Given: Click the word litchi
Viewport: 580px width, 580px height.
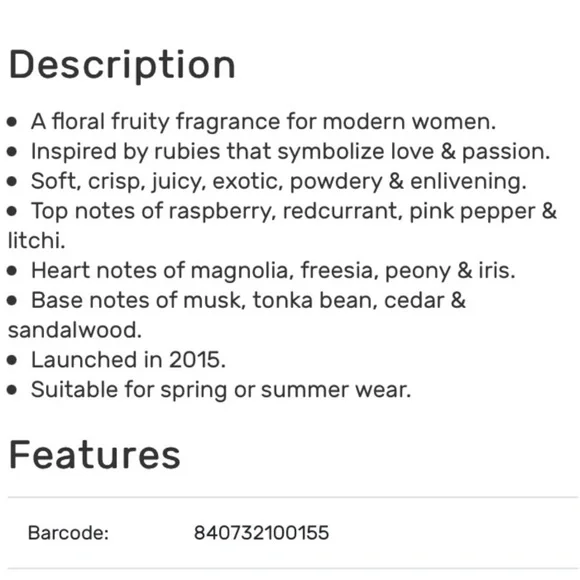Looking at the screenshot, I should [36, 241].
